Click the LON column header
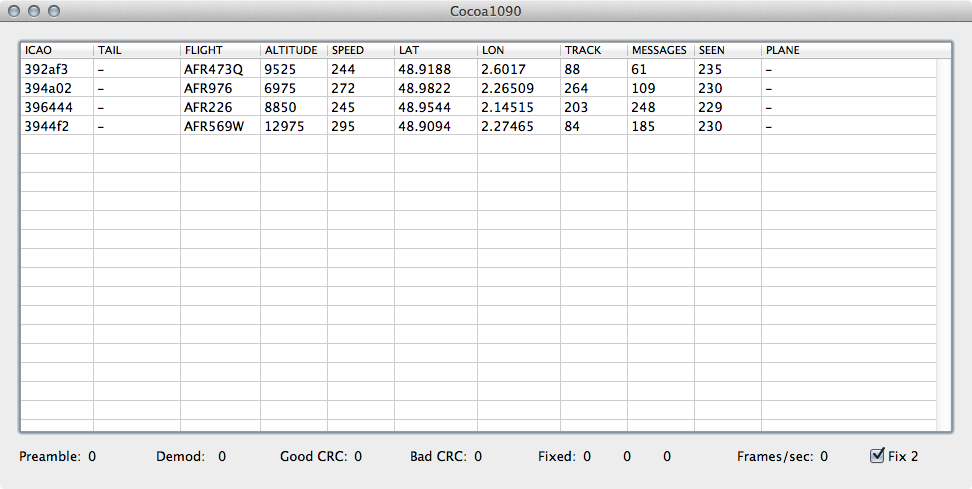This screenshot has height=489, width=972. point(519,50)
